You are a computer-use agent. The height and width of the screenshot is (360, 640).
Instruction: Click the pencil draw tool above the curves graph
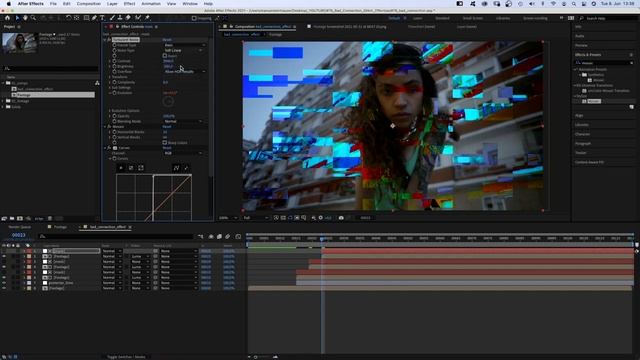click(186, 168)
